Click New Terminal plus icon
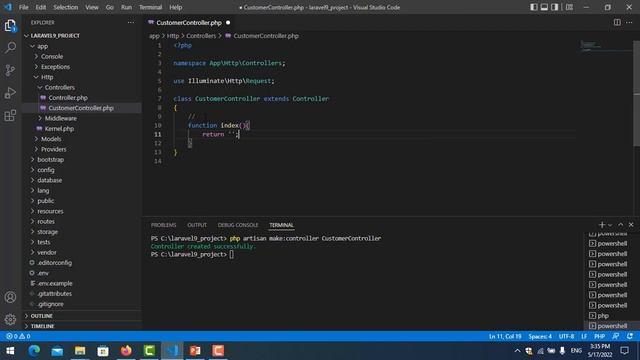The height and width of the screenshot is (360, 640). pyautogui.click(x=602, y=225)
